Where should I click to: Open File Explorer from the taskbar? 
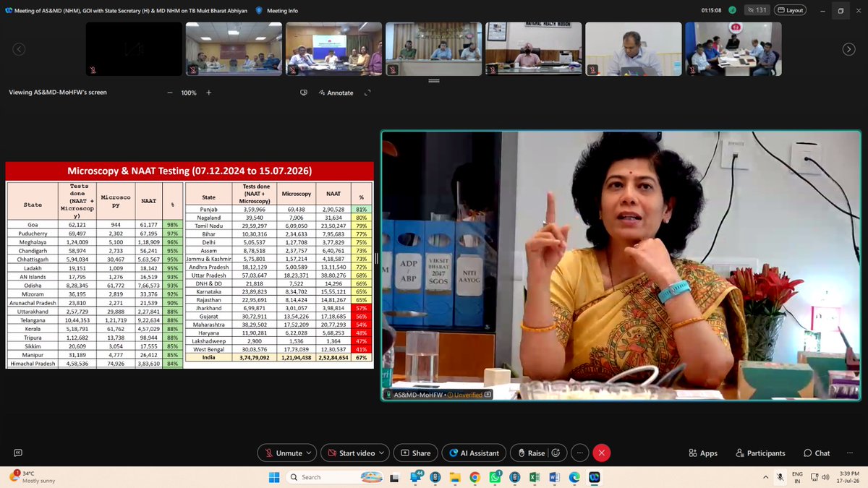point(456,477)
